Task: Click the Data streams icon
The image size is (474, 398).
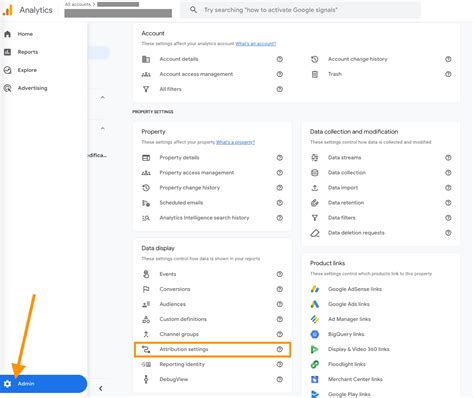Action: [x=315, y=158]
